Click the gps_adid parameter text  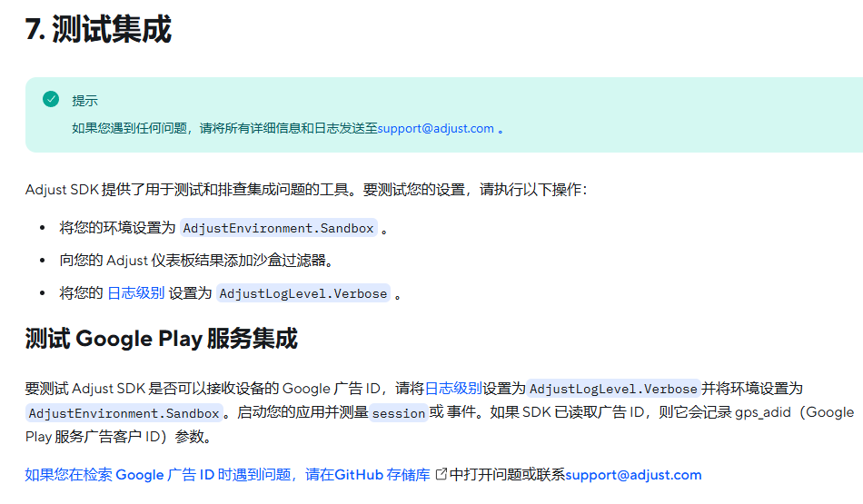[763, 412]
